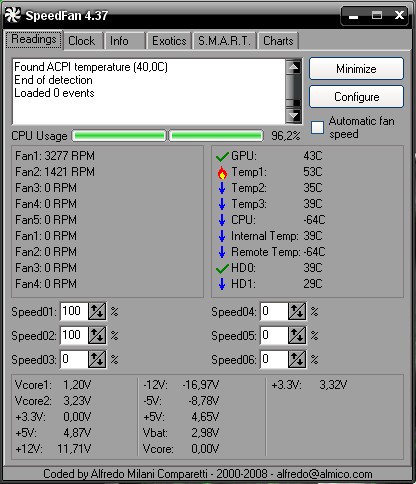The height and width of the screenshot is (484, 416).
Task: Click the +3.3V 3,32V voltage reading
Action: tap(309, 385)
